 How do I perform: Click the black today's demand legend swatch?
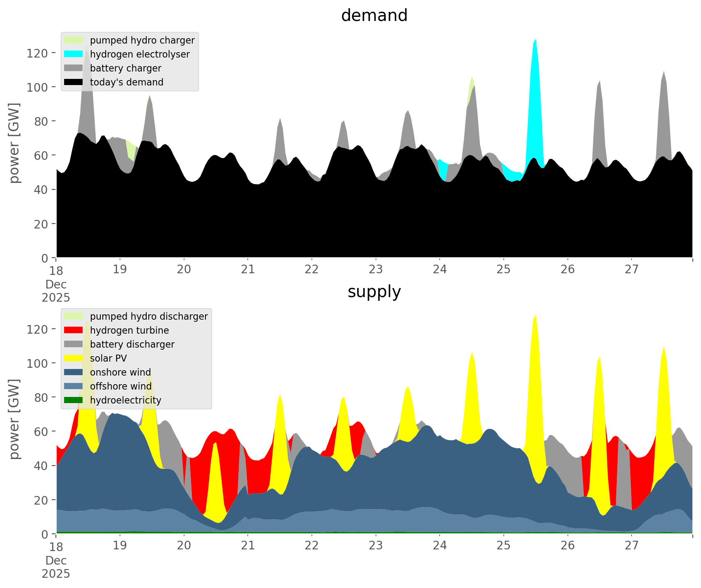[x=74, y=82]
